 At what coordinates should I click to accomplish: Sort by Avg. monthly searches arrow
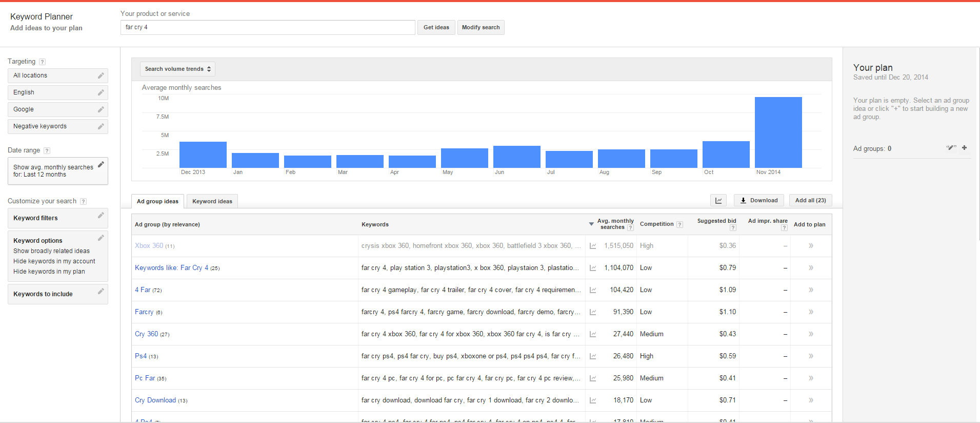[x=591, y=224]
